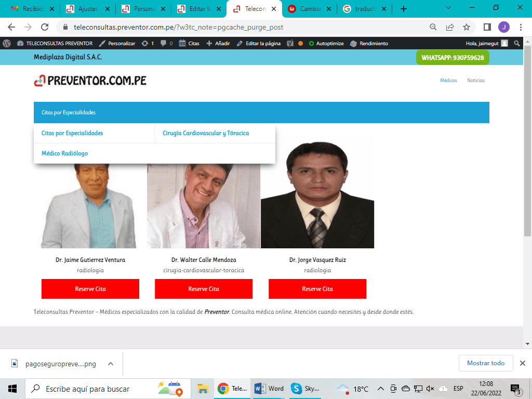Open TELECONSULTAS PREVENTOR admin menu

[55, 44]
